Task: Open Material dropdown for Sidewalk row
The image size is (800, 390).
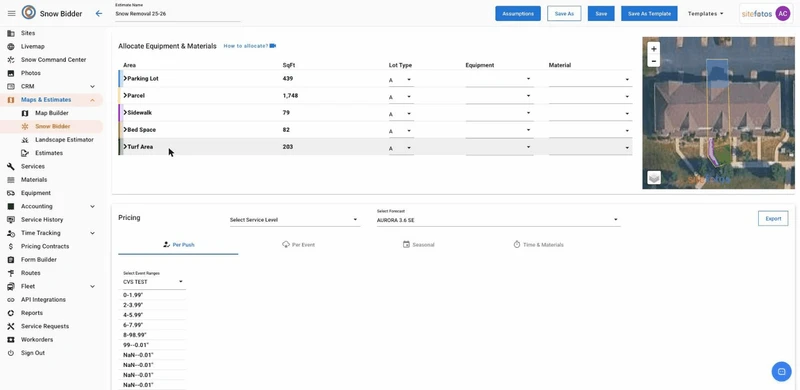Action: pos(590,113)
